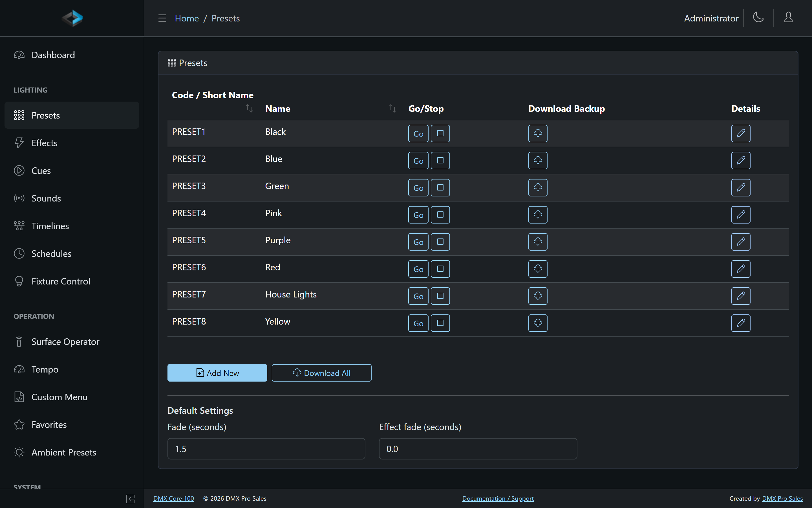Stop the Yellow preset
Screen dimensions: 812x508
pyautogui.click(x=440, y=323)
